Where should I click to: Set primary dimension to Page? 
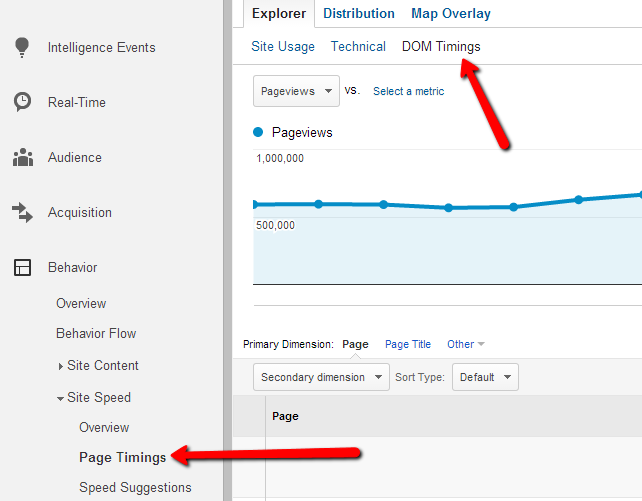point(355,344)
